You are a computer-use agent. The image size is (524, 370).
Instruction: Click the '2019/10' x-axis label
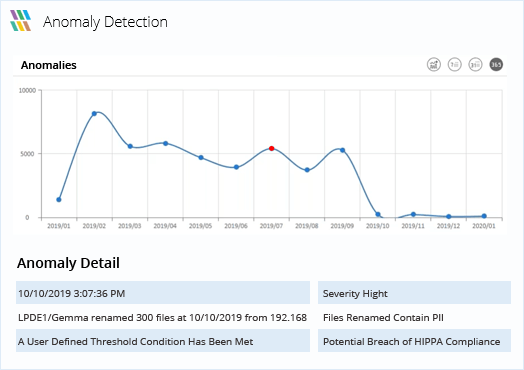(378, 226)
